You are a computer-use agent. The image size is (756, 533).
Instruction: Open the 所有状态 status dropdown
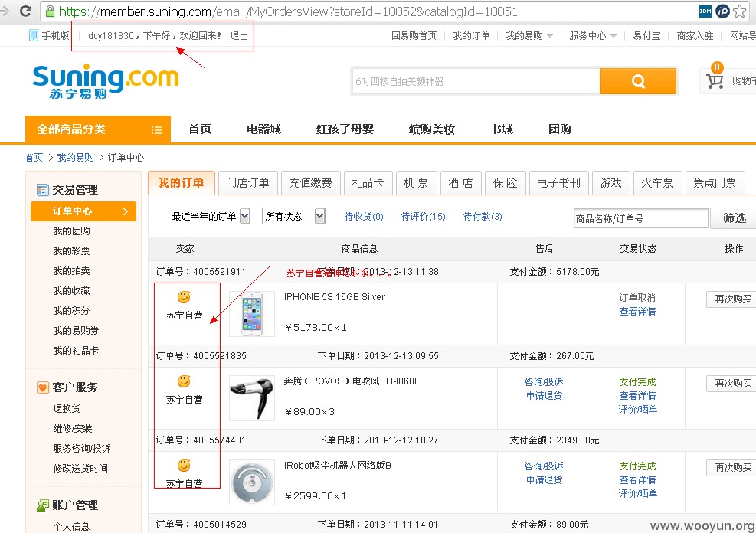pos(293,217)
